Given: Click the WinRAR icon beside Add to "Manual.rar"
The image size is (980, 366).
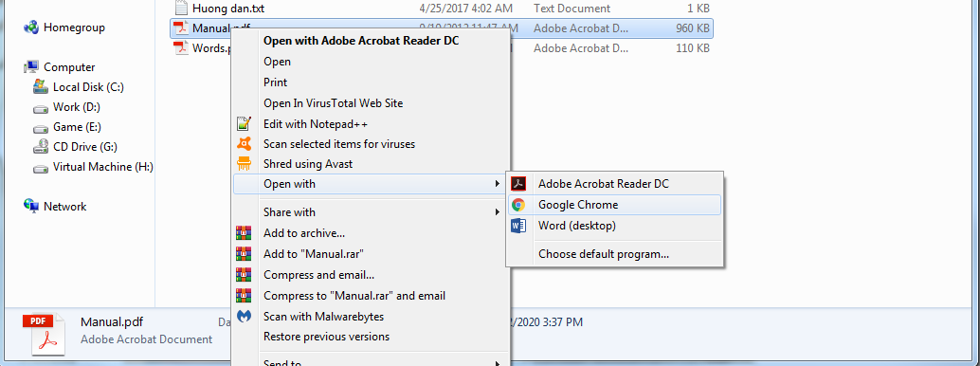Looking at the screenshot, I should click(244, 254).
